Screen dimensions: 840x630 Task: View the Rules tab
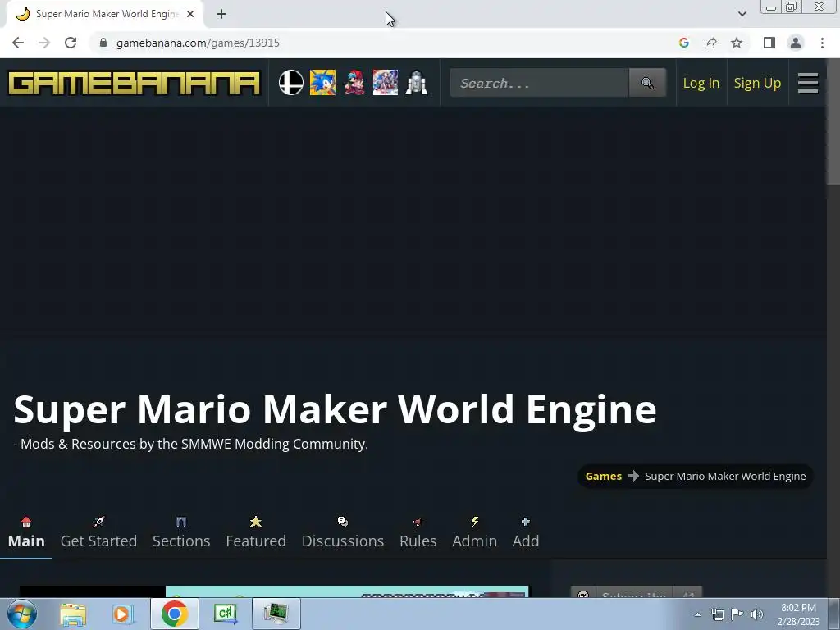point(418,533)
